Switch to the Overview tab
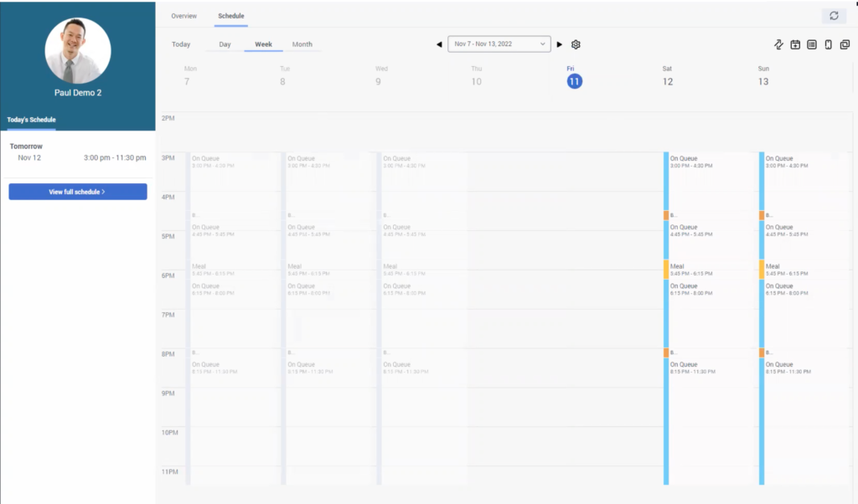 183,16
